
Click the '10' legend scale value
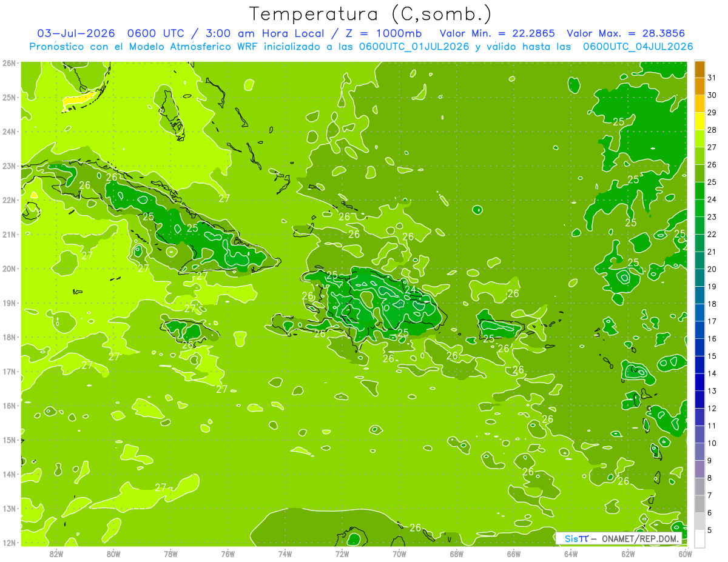tap(712, 443)
